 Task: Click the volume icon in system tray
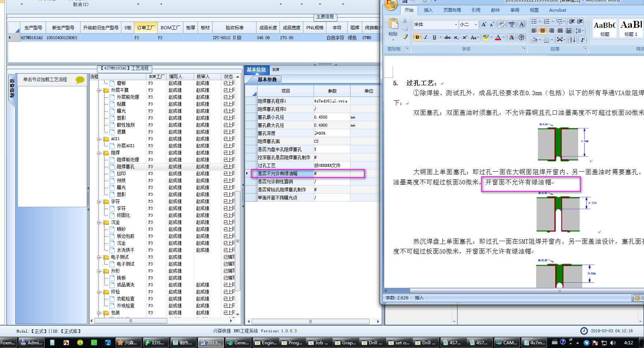point(613,343)
